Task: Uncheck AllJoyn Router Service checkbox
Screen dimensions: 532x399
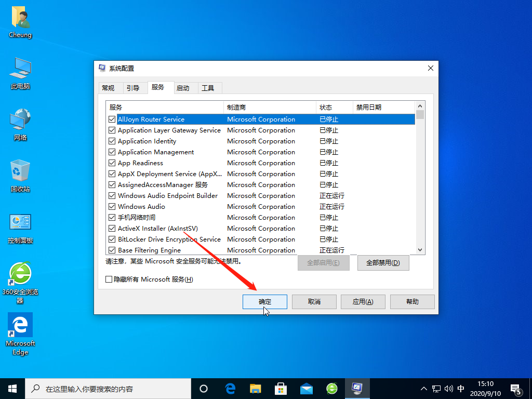Action: pyautogui.click(x=112, y=119)
